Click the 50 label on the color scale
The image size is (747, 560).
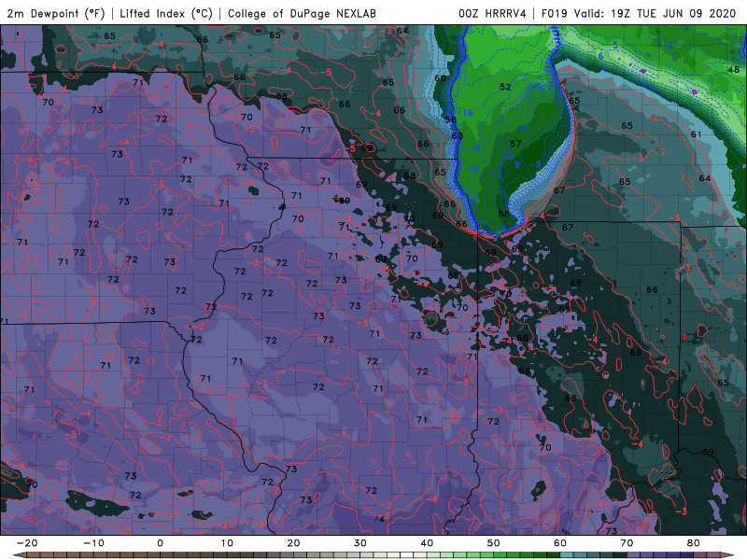[494, 543]
